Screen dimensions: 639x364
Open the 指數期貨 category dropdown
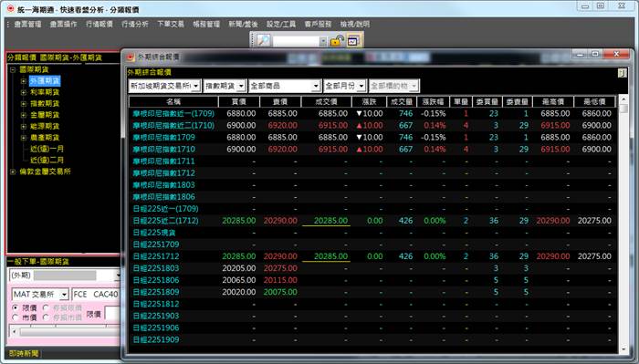(241, 86)
